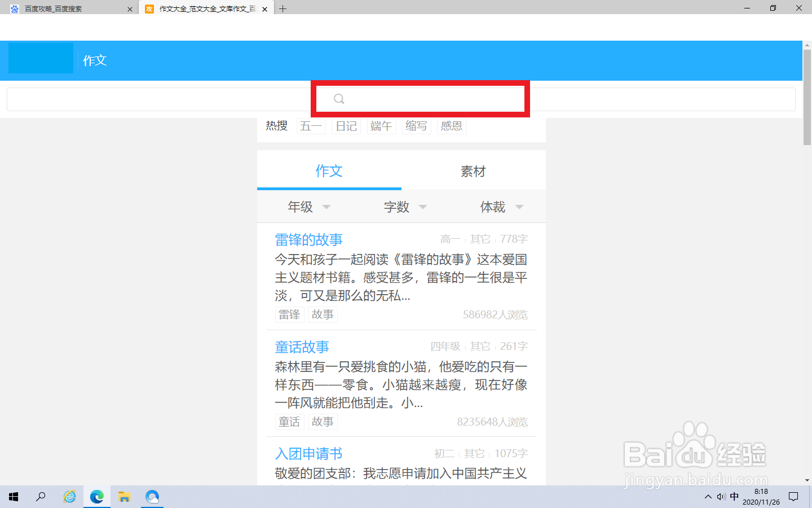Click the 8235648人浏览 view count
The image size is (812, 508).
[492, 422]
